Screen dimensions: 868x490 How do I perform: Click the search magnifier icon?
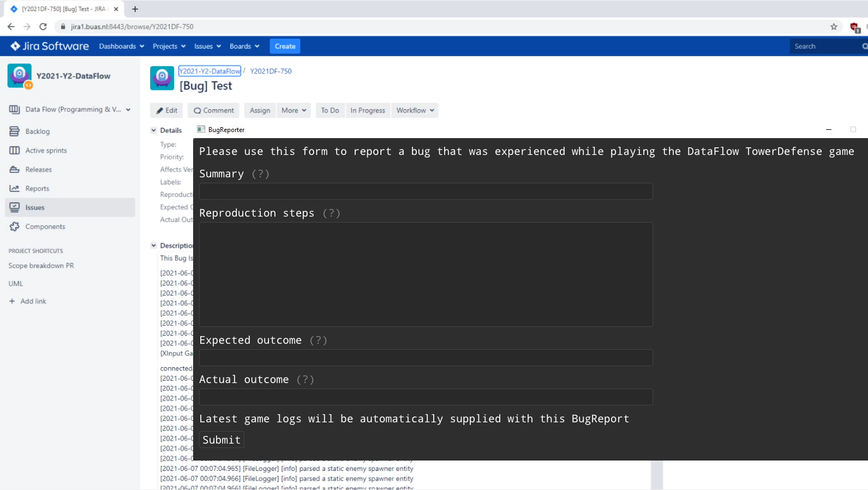(x=865, y=46)
